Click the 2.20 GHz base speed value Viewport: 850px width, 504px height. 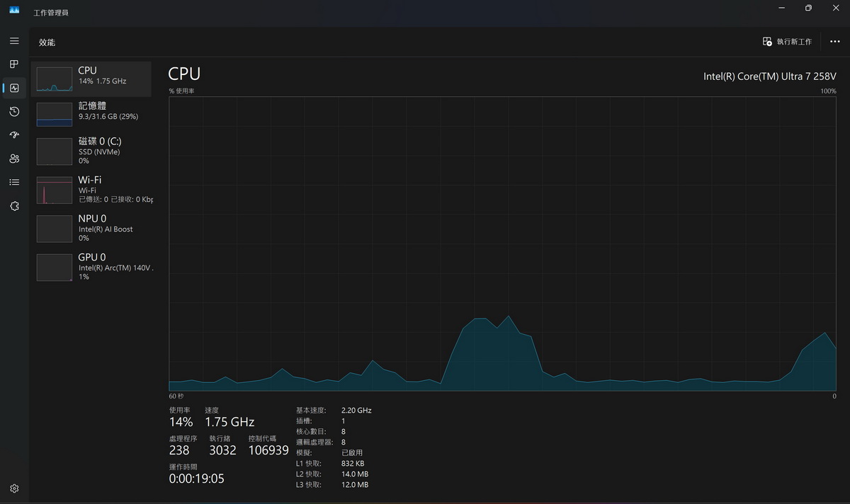356,410
